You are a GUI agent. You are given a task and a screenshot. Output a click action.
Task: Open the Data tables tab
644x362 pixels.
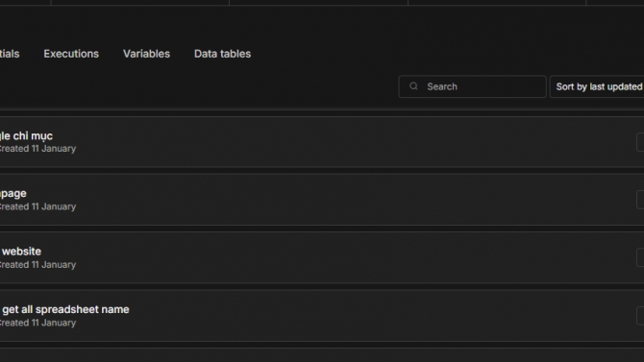point(222,54)
